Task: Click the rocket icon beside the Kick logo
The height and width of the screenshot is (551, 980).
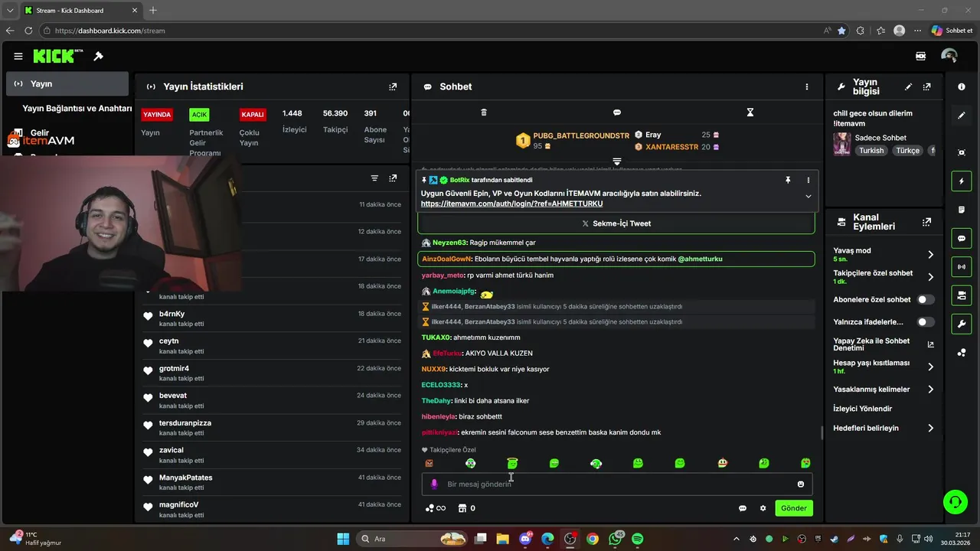Action: tap(98, 56)
